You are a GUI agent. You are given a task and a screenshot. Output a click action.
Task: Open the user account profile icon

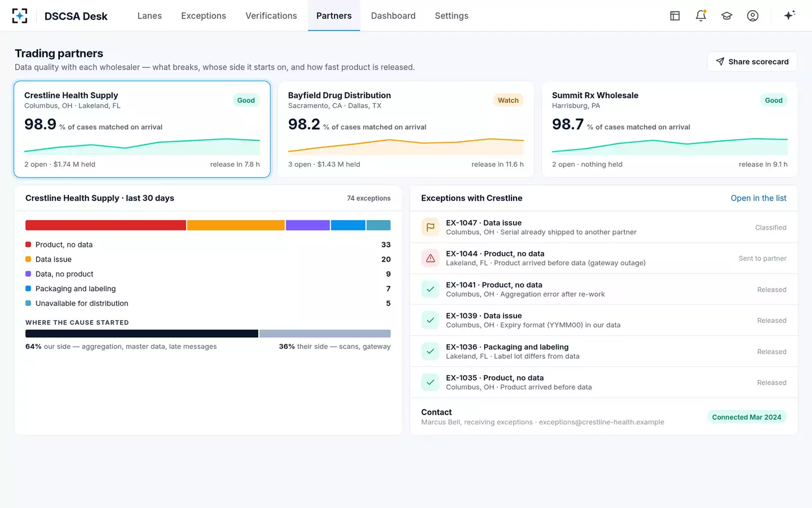(x=753, y=16)
